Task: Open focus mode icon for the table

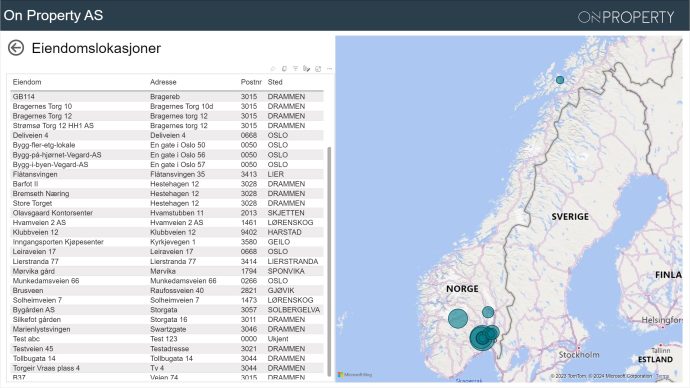Action: [318, 69]
